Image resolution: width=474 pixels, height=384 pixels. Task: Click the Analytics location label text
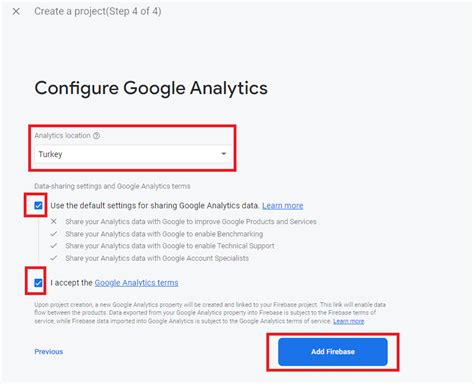coord(63,136)
